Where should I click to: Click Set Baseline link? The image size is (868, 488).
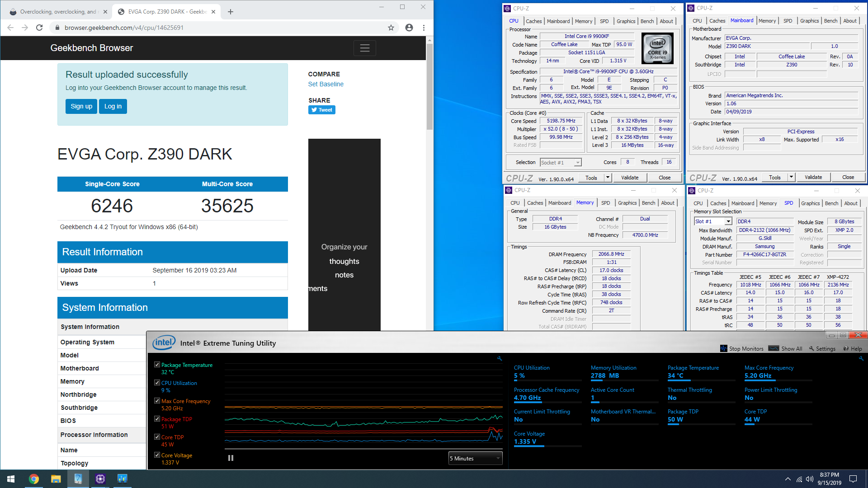pos(325,84)
